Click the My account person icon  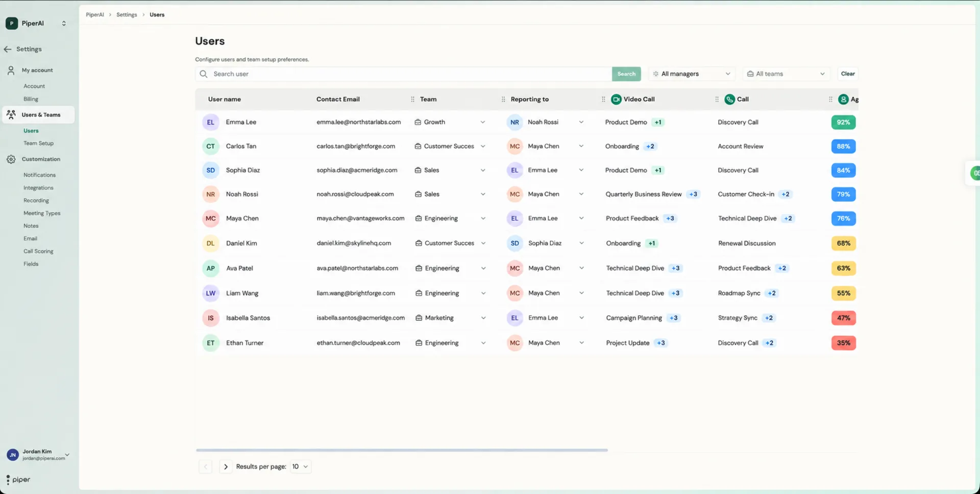tap(11, 70)
